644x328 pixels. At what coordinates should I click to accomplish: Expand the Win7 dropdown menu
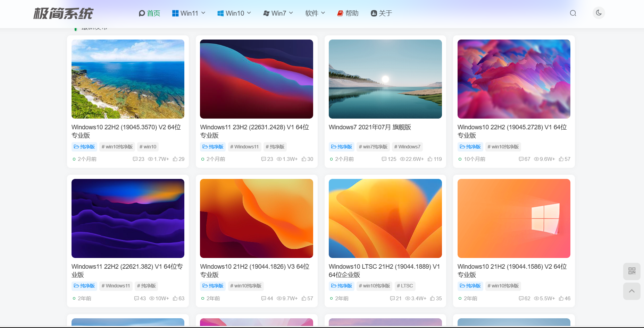278,13
